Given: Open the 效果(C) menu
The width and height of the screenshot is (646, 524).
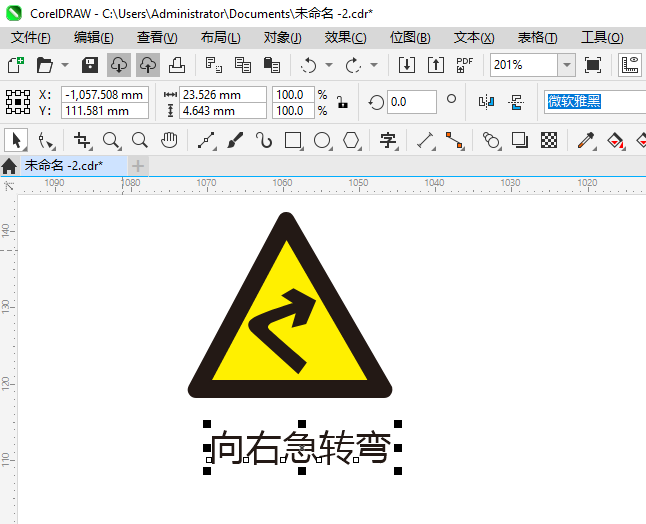Looking at the screenshot, I should coord(345,37).
